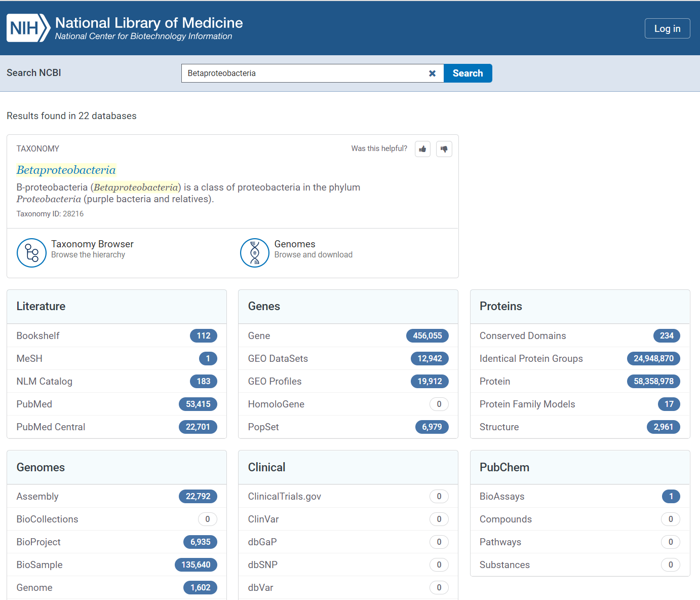
Task: Open Conserved Domains results
Action: [580, 335]
